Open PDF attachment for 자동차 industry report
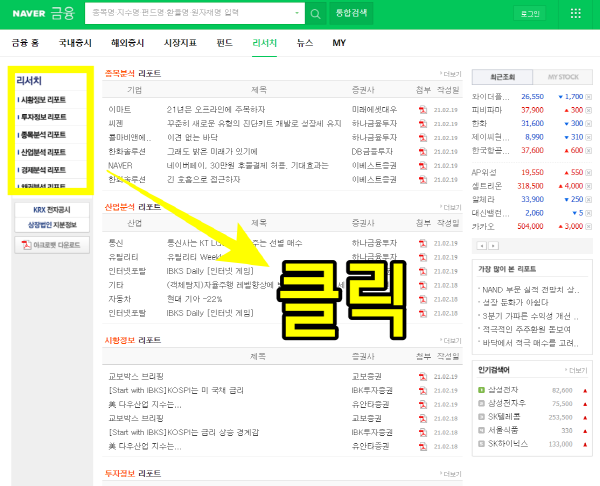The image size is (600, 486). click(x=422, y=299)
